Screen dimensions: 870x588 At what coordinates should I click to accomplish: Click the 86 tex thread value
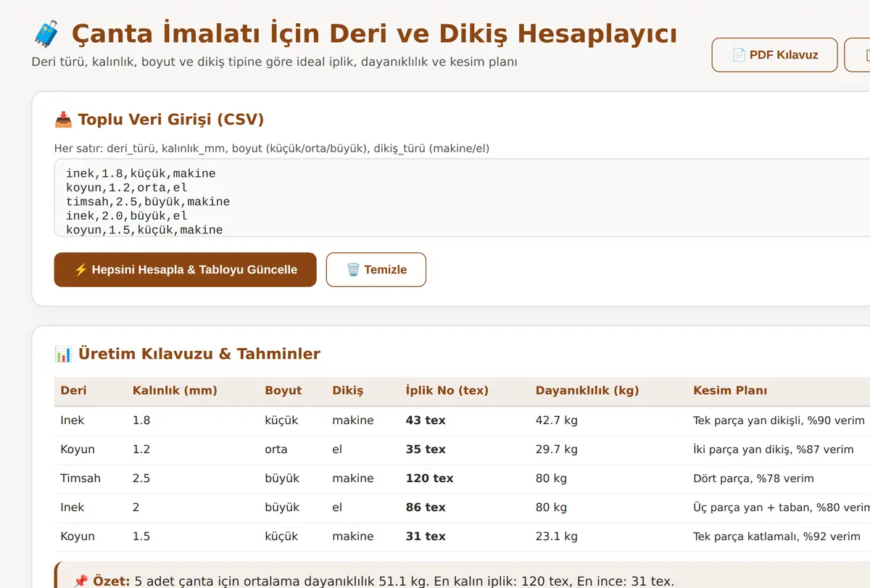click(426, 508)
